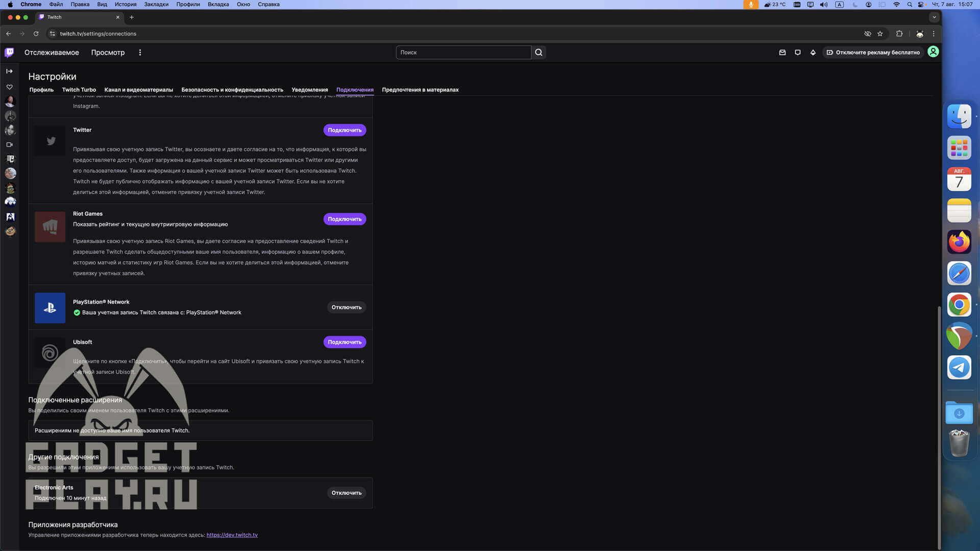Open Chrome three-dot menu
This screenshot has height=551, width=980.
(934, 34)
